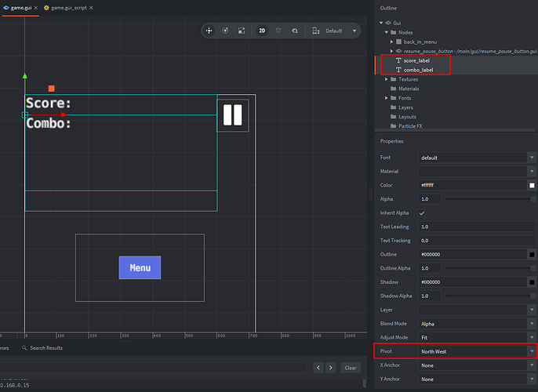Screen dimensions: 538x392
Task: Select the Move tool in the viewport toolbar
Action: pos(209,31)
